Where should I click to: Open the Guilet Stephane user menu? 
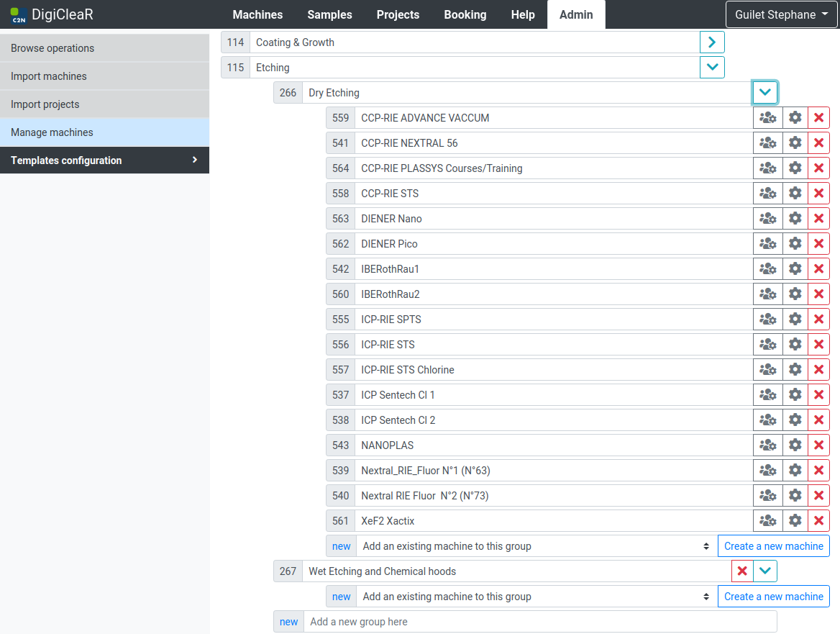(781, 14)
